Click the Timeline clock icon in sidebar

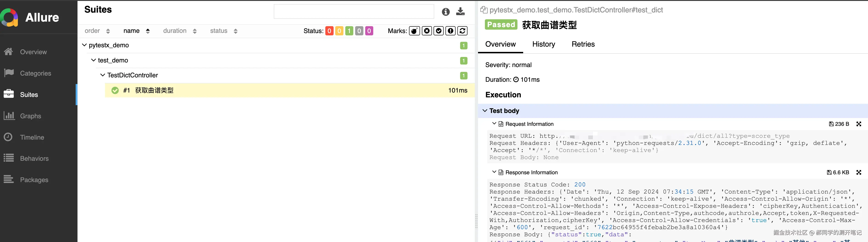click(8, 137)
